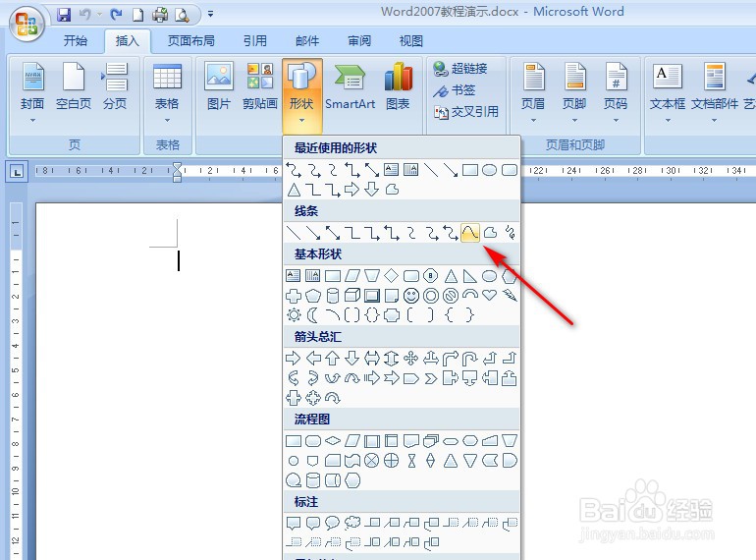756x560 pixels.
Task: Click the SmartArt button
Action: pos(351,86)
